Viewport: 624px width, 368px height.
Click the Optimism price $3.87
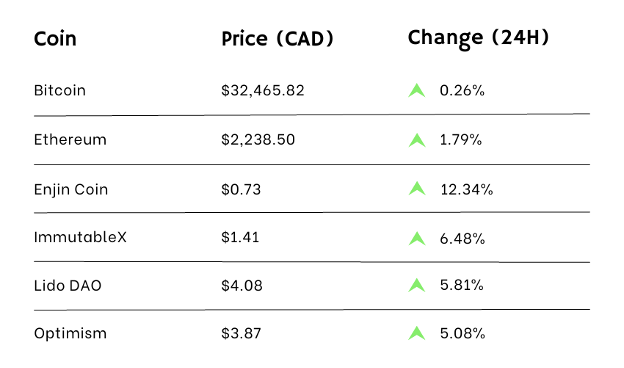(241, 333)
